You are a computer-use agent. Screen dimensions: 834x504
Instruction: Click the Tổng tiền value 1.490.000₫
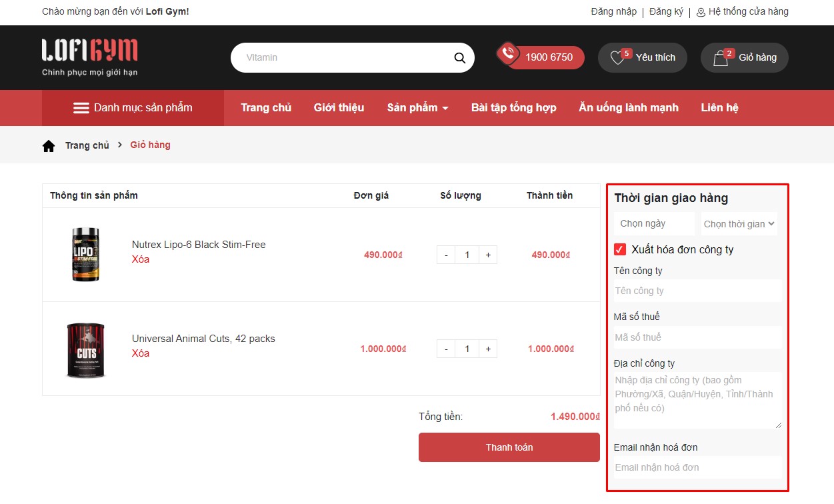[575, 417]
